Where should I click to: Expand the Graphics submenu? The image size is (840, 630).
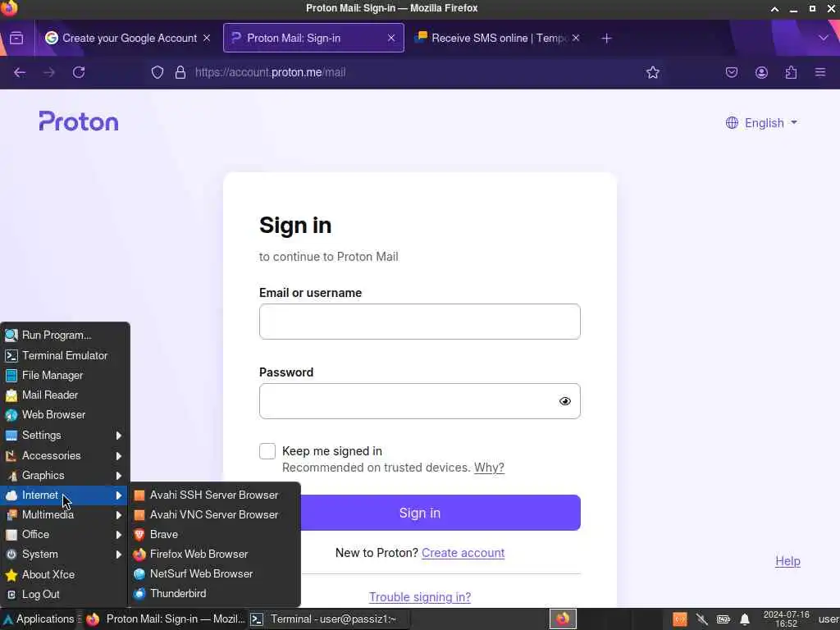pos(65,475)
